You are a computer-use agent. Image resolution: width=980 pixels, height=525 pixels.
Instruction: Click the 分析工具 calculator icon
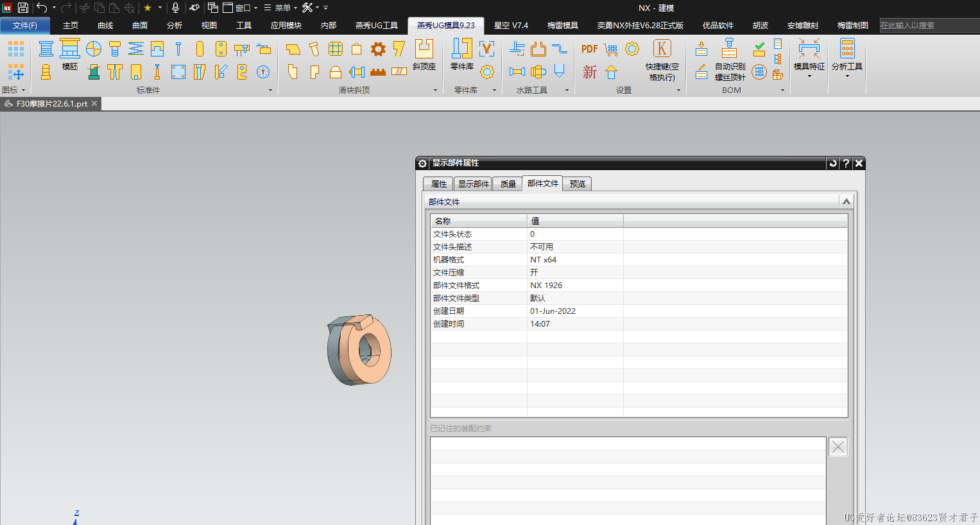[847, 58]
